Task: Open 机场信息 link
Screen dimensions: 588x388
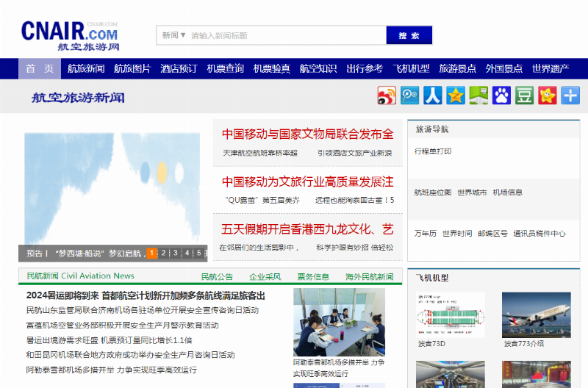Action: 507,193
